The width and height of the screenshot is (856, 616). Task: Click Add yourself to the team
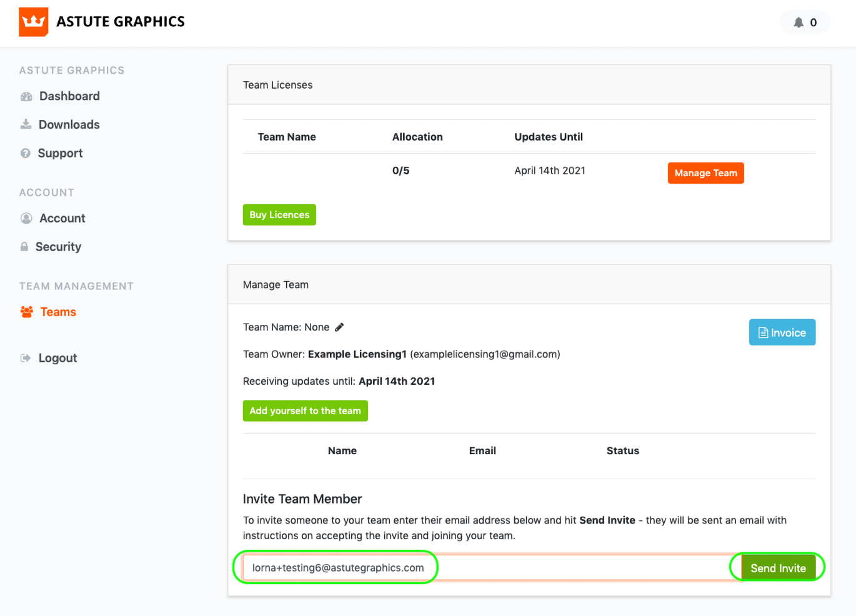(305, 411)
